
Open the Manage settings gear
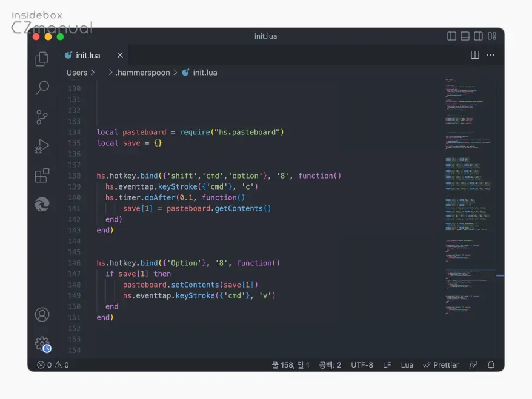click(42, 344)
